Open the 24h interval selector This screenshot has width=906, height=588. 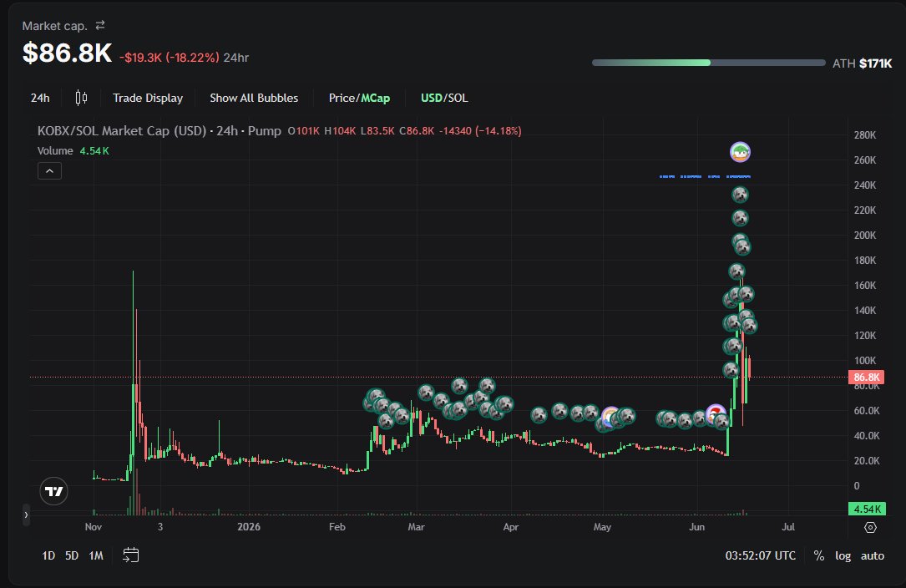[x=40, y=98]
